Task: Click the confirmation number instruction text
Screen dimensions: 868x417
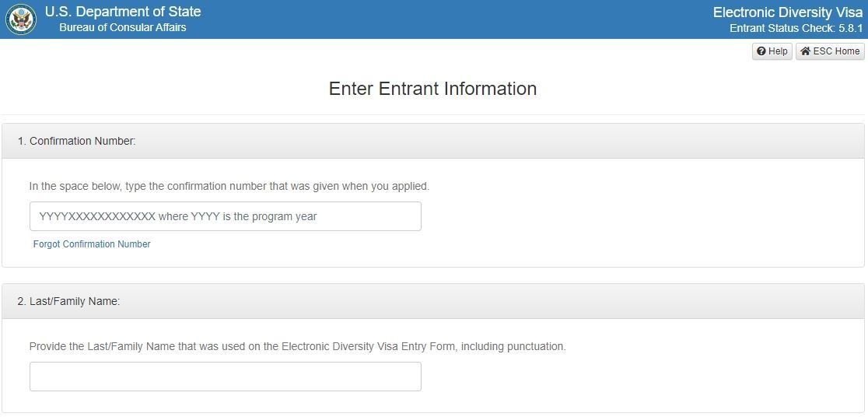Action: click(x=229, y=187)
